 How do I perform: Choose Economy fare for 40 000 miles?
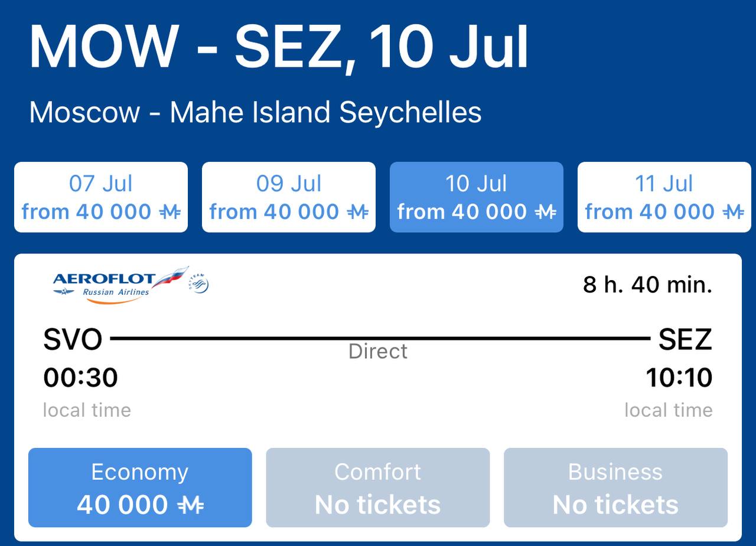pos(140,487)
